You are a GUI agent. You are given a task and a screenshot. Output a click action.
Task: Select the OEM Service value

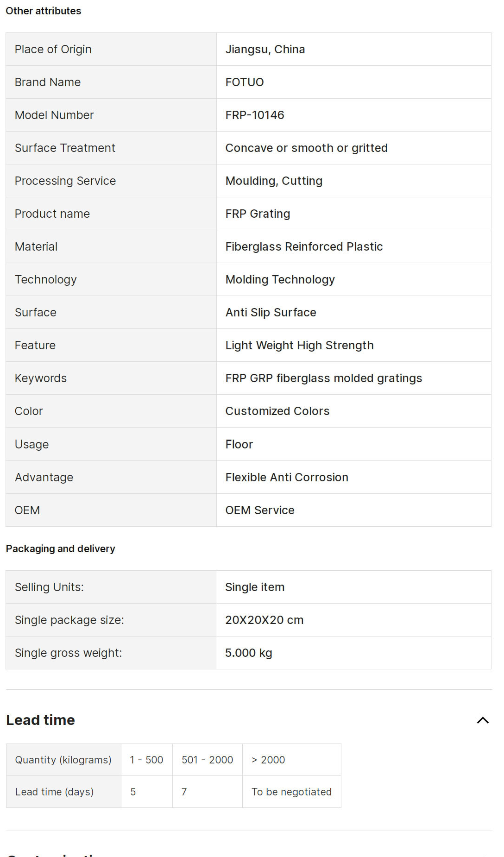(259, 510)
